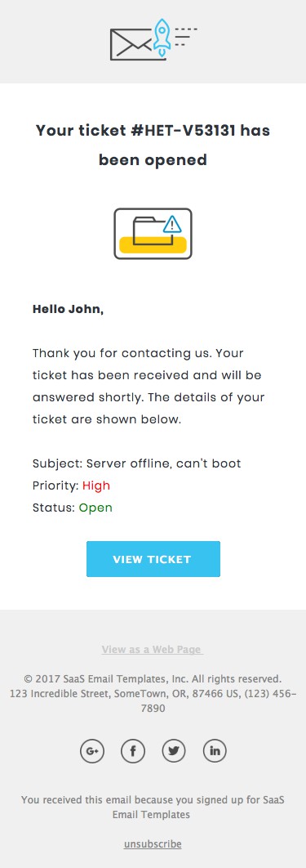Image resolution: width=306 pixels, height=868 pixels.
Task: Open the Facebook social icon
Action: [x=133, y=751]
